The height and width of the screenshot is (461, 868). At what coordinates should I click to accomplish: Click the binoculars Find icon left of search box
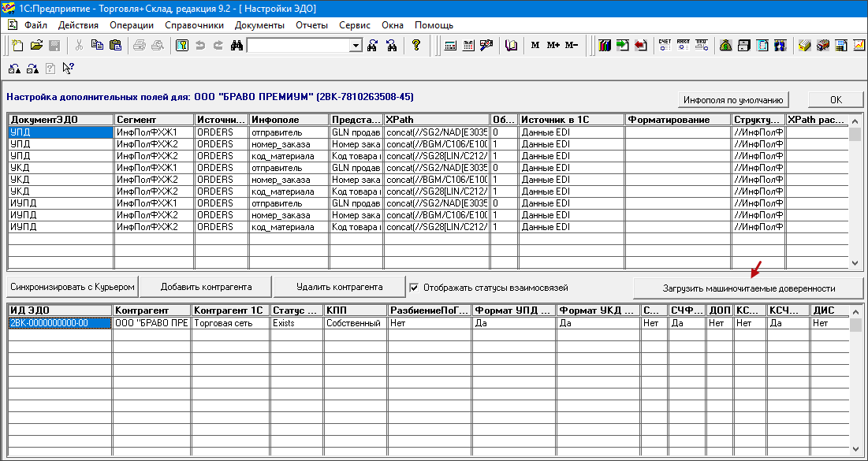coord(237,46)
